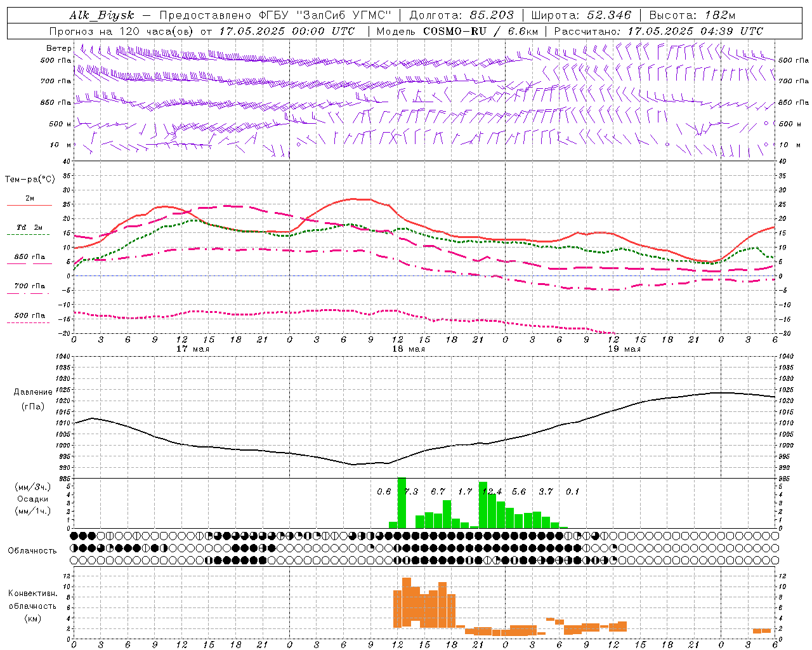Viewport: 812px width, 650px height.
Task: Click the solid red 2м legend line
Action: [29, 206]
